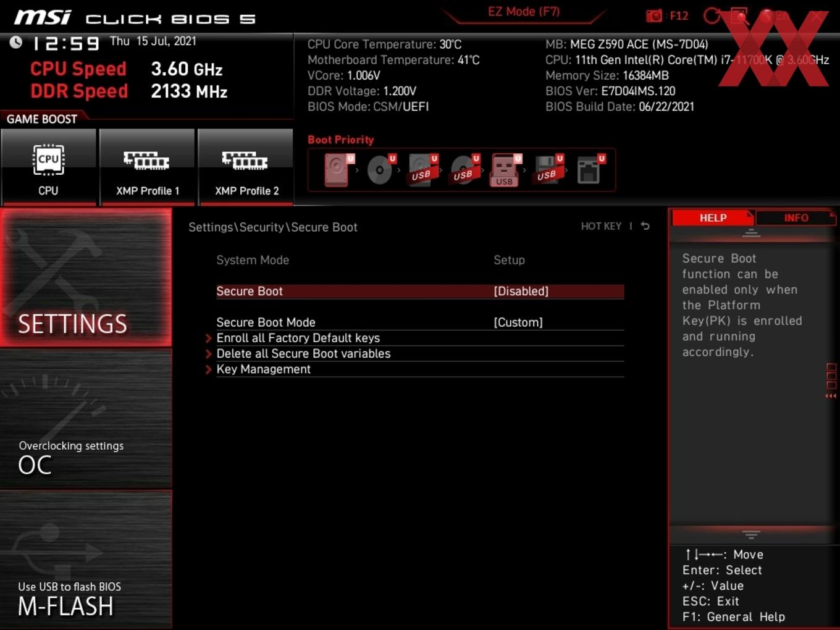Click the Memory Size: 16384MB text
Viewport: 840px width, 630px height.
coord(607,75)
